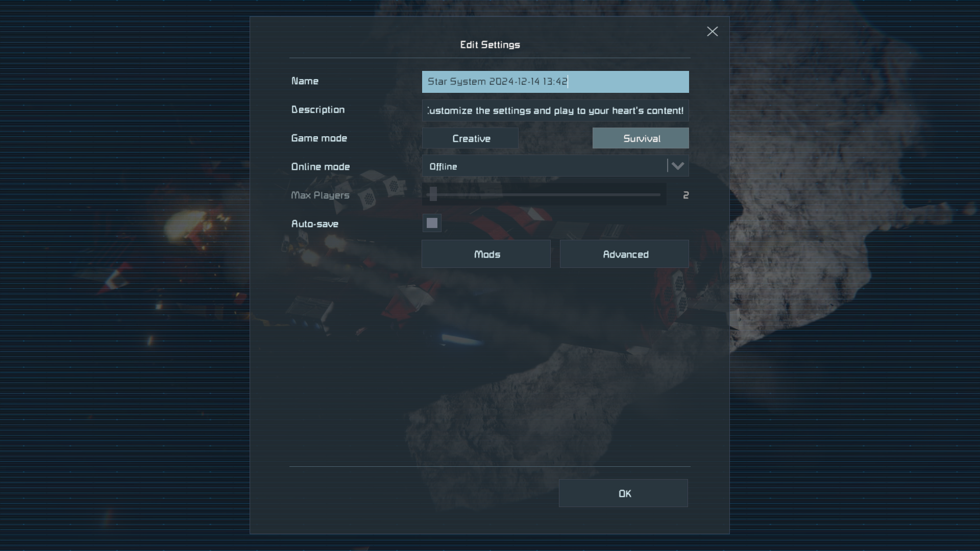Click the Max Players slider handle
The width and height of the screenshot is (980, 551).
433,194
